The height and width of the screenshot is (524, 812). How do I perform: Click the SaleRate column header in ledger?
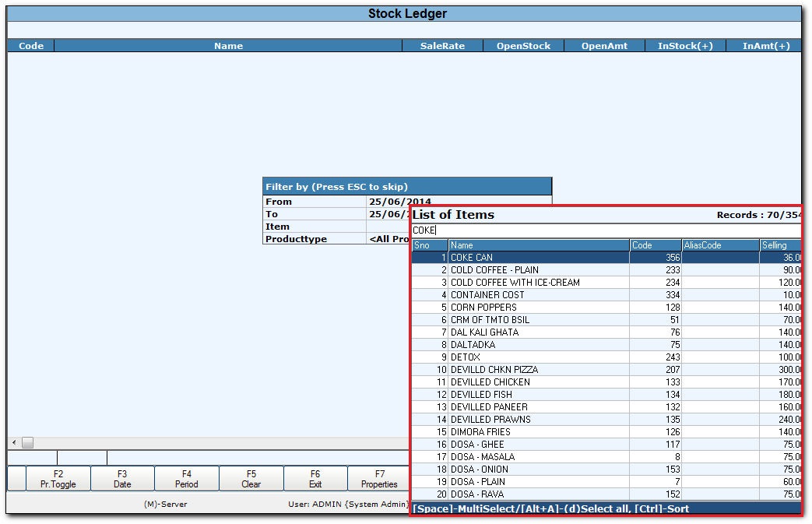click(x=442, y=46)
